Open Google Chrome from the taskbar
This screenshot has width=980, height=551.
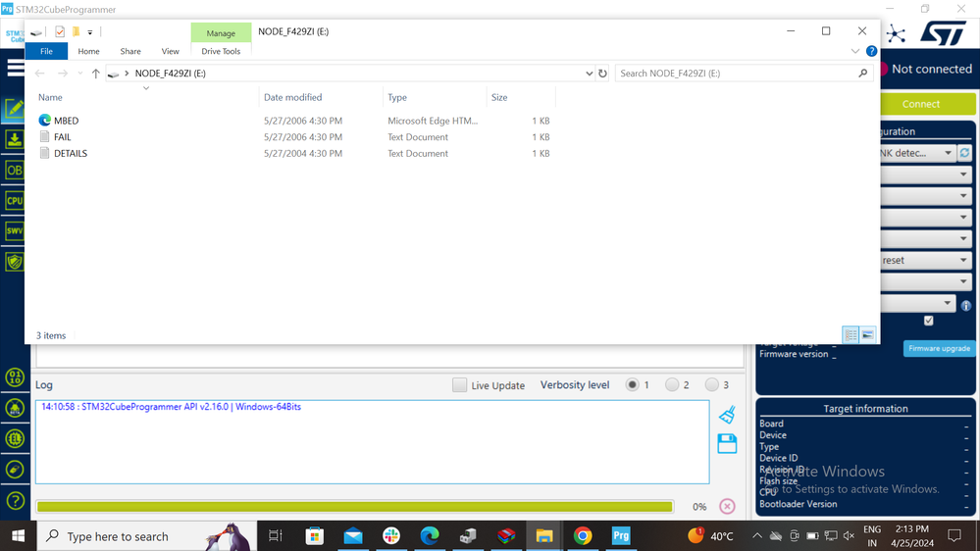(583, 536)
